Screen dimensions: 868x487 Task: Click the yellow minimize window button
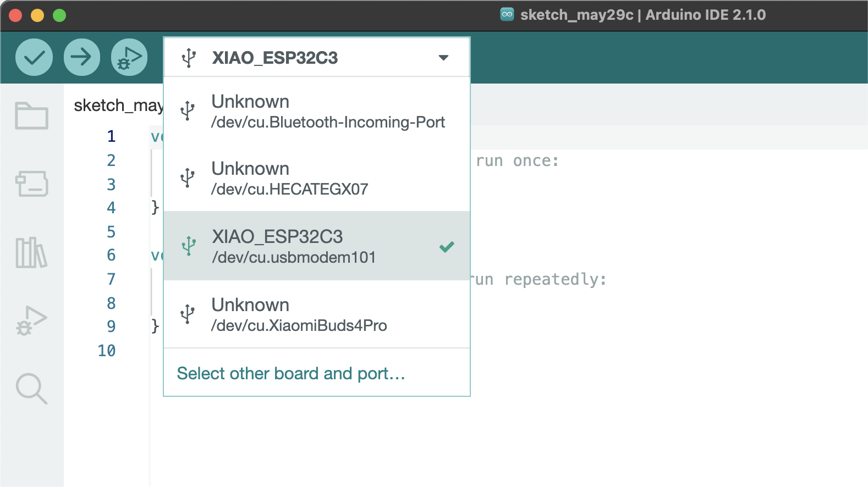click(37, 15)
